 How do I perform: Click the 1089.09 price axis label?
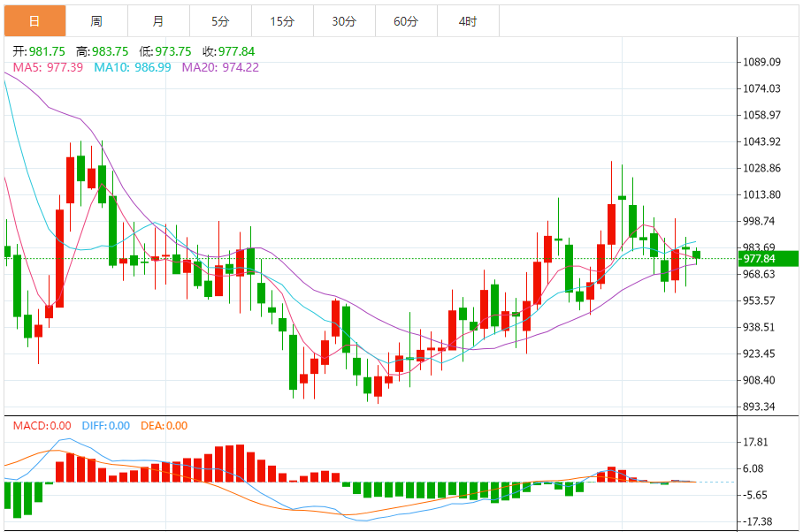click(762, 62)
